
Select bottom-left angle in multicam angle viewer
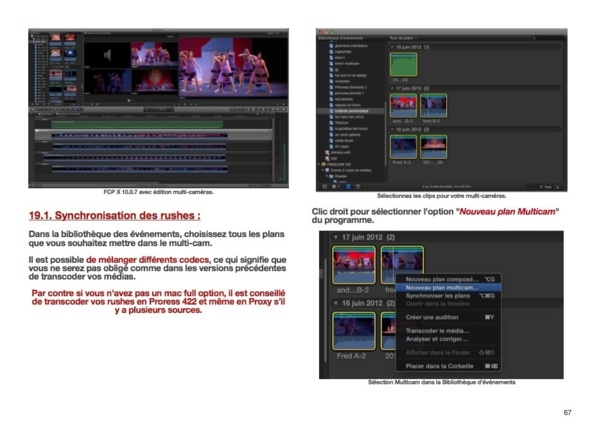(x=107, y=81)
